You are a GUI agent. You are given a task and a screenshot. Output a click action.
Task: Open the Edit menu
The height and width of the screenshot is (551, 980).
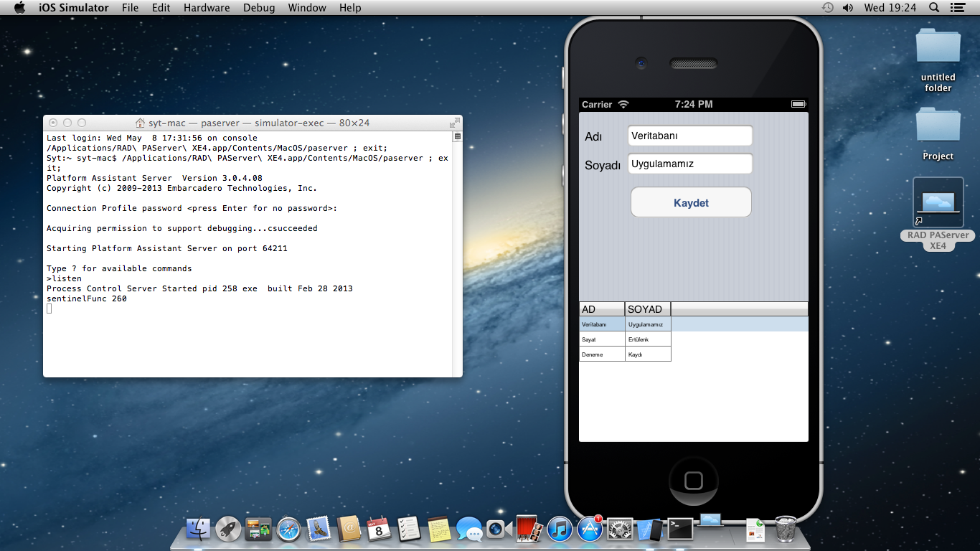pos(161,8)
